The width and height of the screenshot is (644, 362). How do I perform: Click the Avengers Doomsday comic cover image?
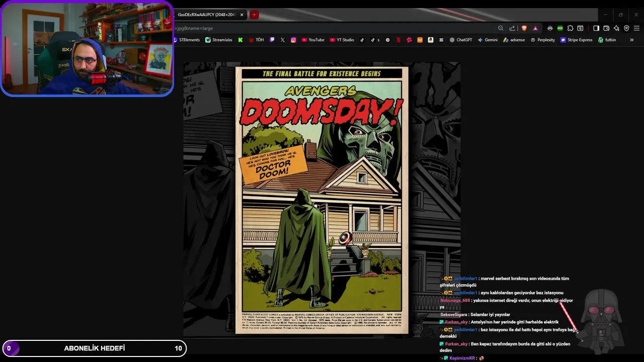322,200
